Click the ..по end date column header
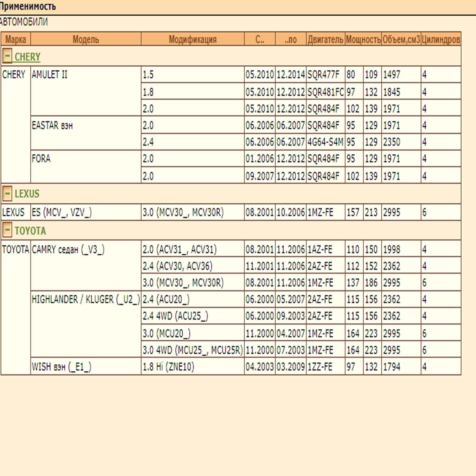Screen dimensions: 476x476 [291, 39]
